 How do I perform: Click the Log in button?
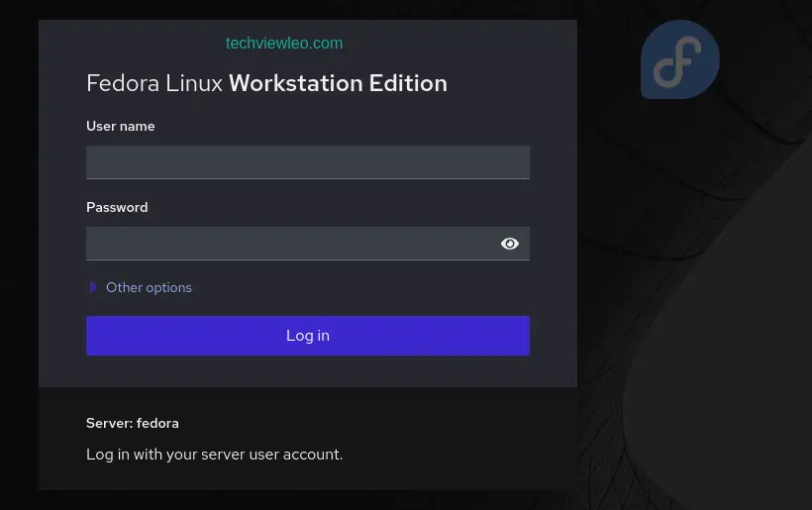point(308,336)
